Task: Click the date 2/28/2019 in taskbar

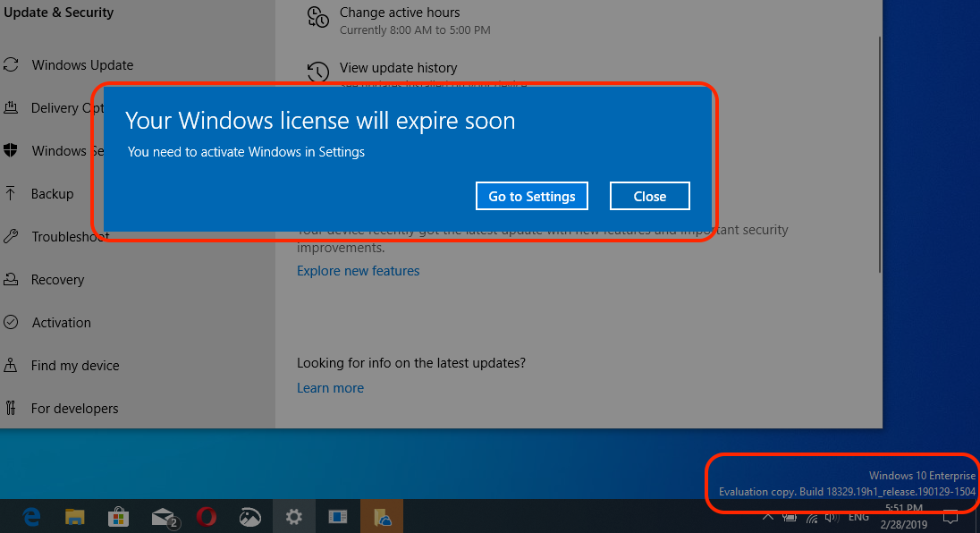Action: [x=904, y=525]
